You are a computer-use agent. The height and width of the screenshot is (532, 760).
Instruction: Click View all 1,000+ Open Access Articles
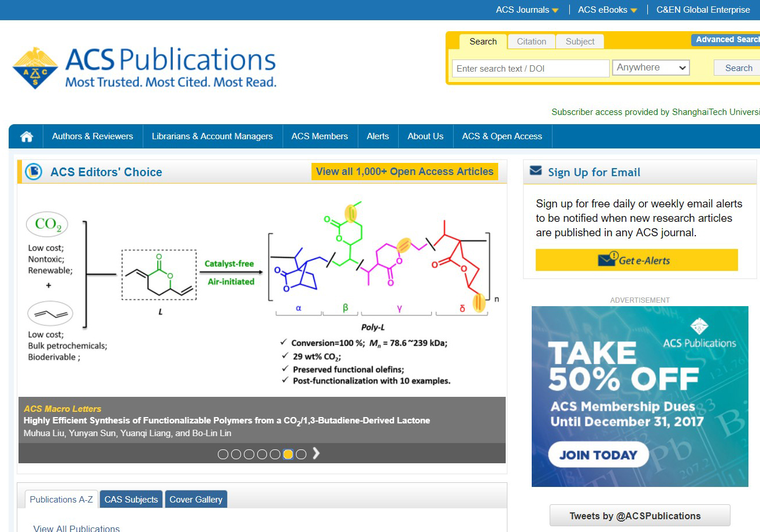point(404,172)
